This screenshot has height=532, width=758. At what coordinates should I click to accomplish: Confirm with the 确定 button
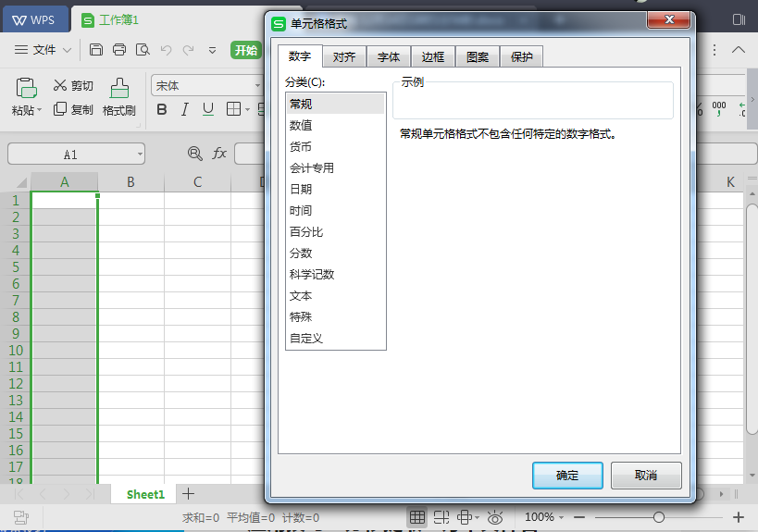pyautogui.click(x=567, y=476)
